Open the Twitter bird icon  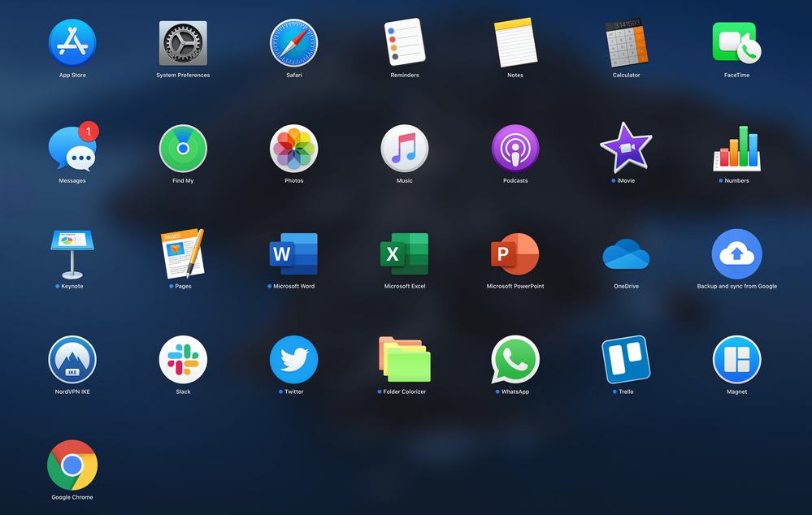click(x=293, y=360)
